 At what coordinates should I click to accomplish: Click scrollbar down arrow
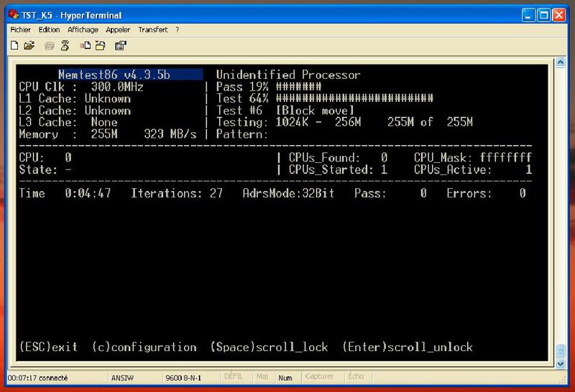561,364
